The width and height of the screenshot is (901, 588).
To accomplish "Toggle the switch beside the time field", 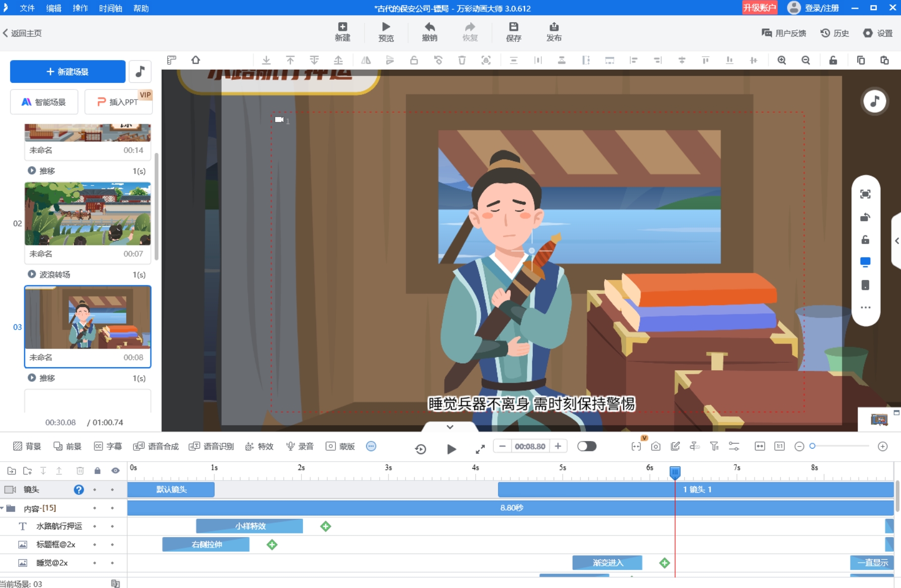I will (x=587, y=446).
